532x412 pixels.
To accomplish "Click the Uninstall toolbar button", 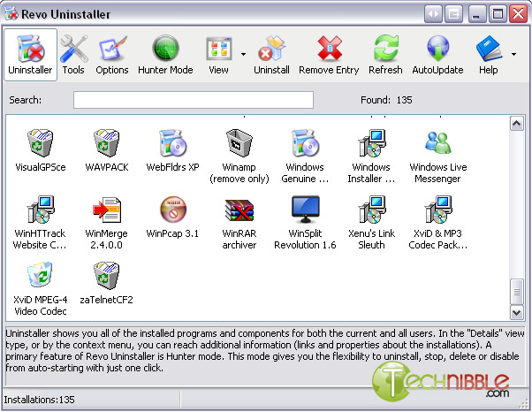I will tap(271, 55).
